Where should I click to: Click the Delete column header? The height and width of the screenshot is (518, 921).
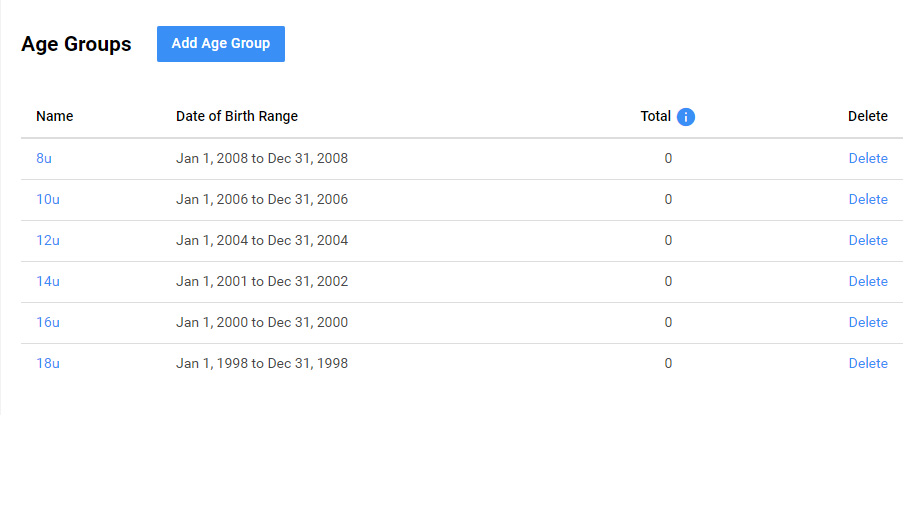867,116
